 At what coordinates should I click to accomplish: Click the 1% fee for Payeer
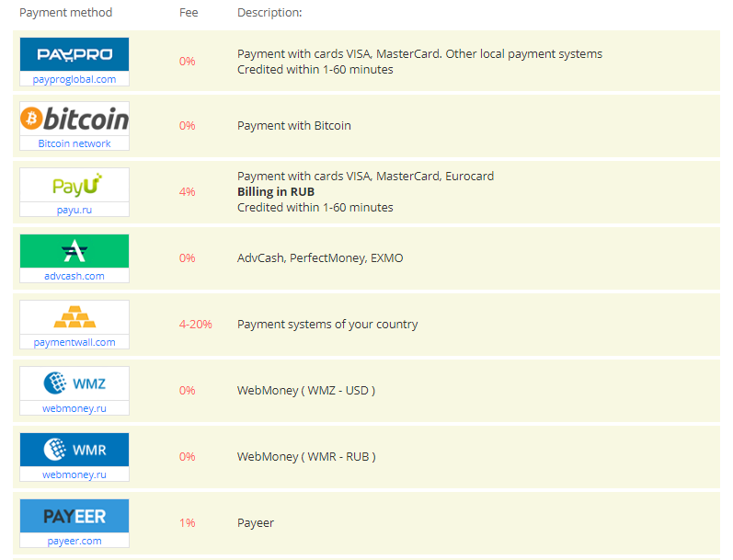click(x=187, y=522)
